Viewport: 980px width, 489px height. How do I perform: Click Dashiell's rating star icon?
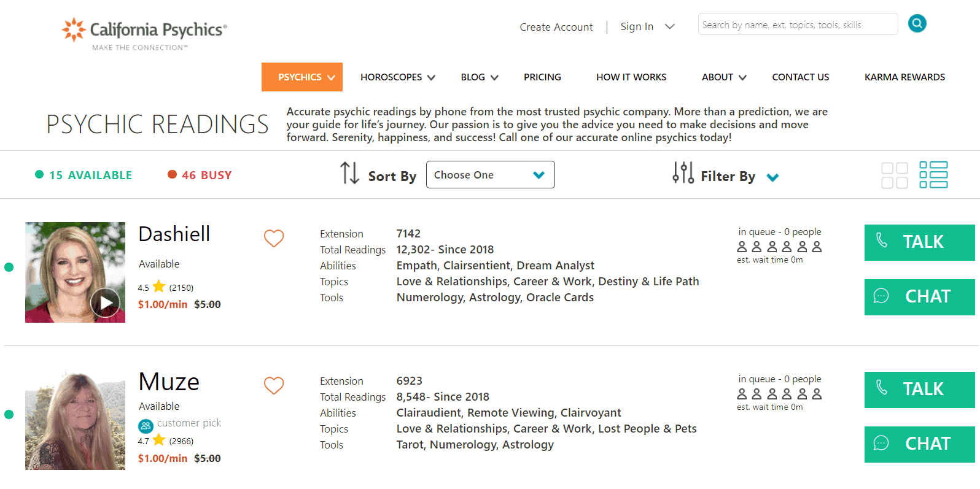click(159, 287)
